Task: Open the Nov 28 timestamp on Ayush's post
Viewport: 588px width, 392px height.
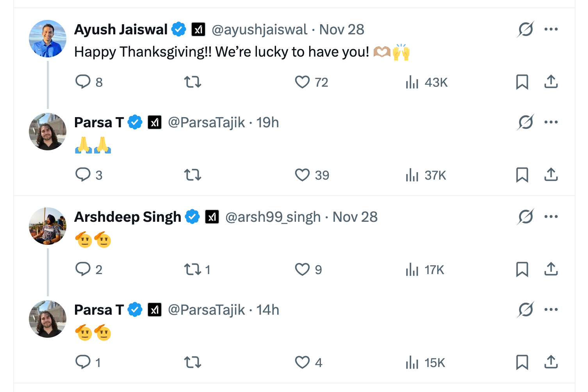Action: (342, 30)
